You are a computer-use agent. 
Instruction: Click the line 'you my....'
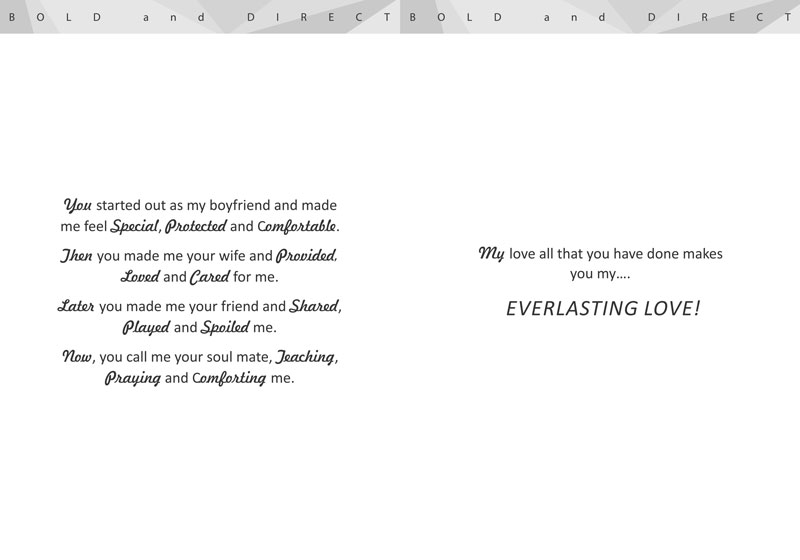(x=600, y=274)
